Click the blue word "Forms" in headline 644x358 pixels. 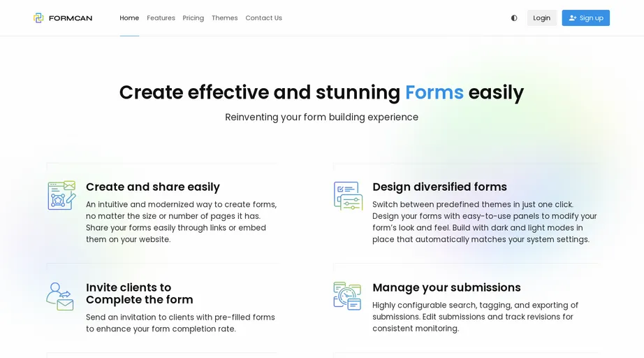coord(434,92)
